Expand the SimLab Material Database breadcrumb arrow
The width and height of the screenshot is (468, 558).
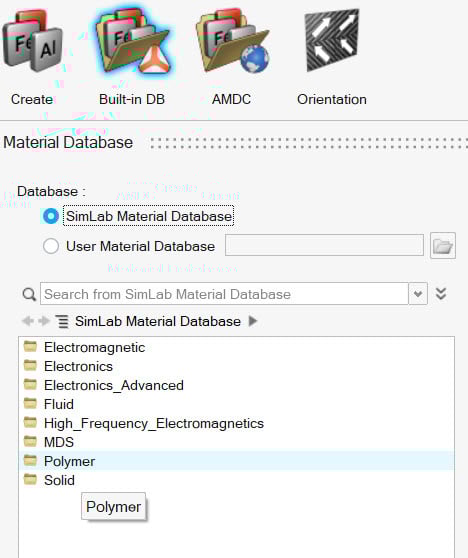click(253, 321)
